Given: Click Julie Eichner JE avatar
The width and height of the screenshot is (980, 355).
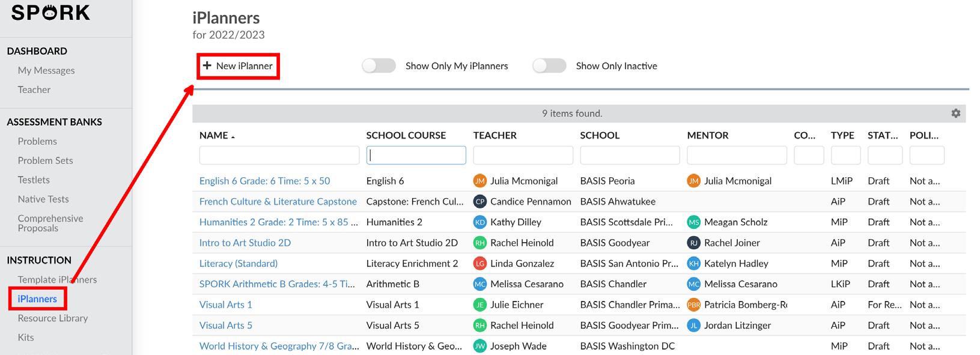Looking at the screenshot, I should tap(479, 305).
